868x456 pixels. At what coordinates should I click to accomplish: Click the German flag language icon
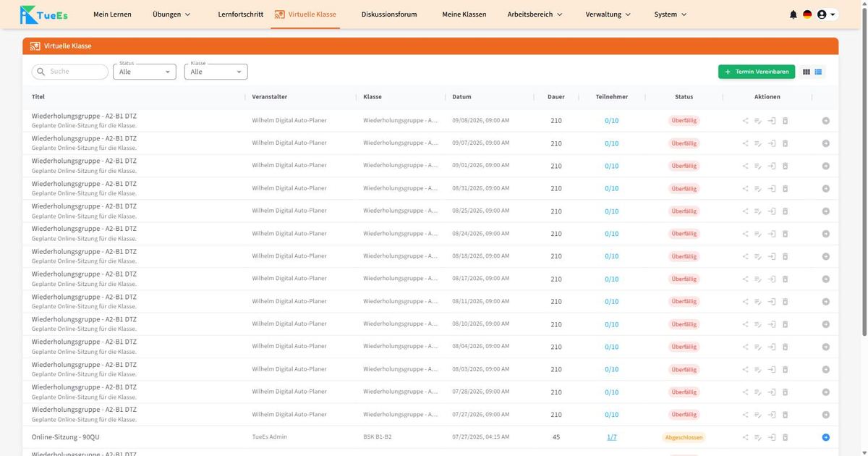click(x=807, y=14)
